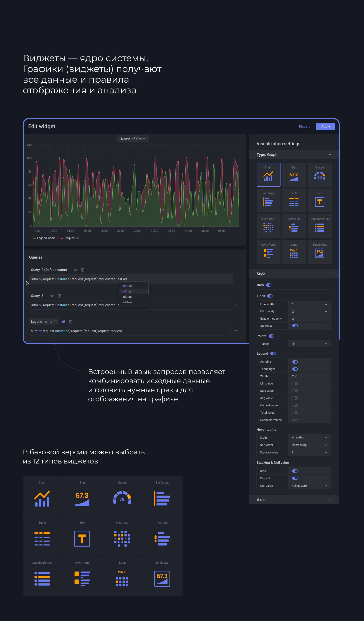This screenshot has width=364, height=621.
Task: Click the trash icon next to Query_3
Action: point(59,296)
